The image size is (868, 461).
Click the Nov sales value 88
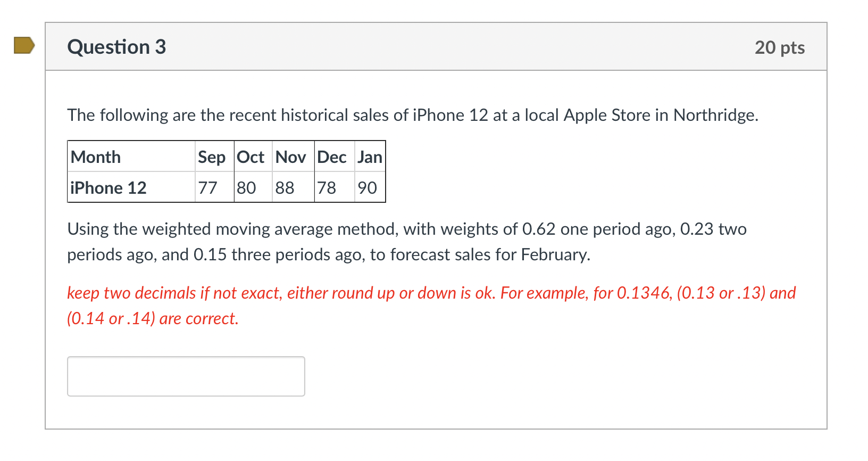click(285, 188)
